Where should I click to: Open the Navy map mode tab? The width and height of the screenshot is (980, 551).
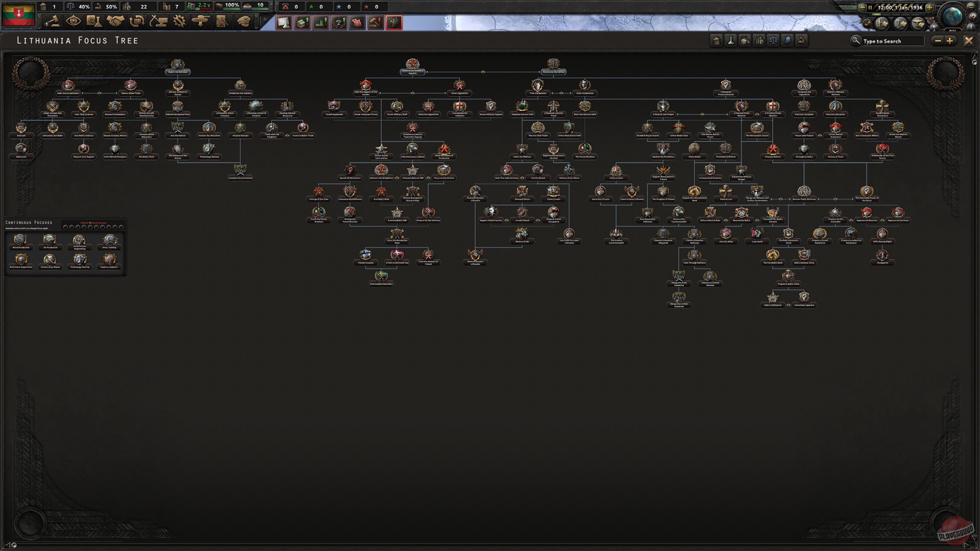(x=900, y=23)
